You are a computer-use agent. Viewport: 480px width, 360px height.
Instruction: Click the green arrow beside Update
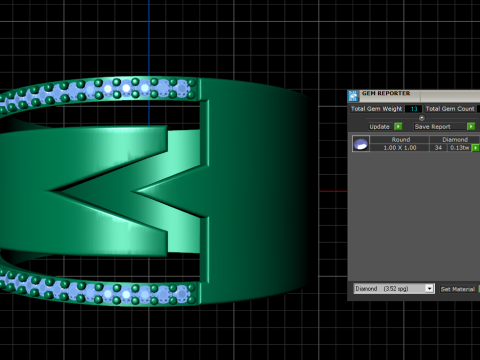398,126
